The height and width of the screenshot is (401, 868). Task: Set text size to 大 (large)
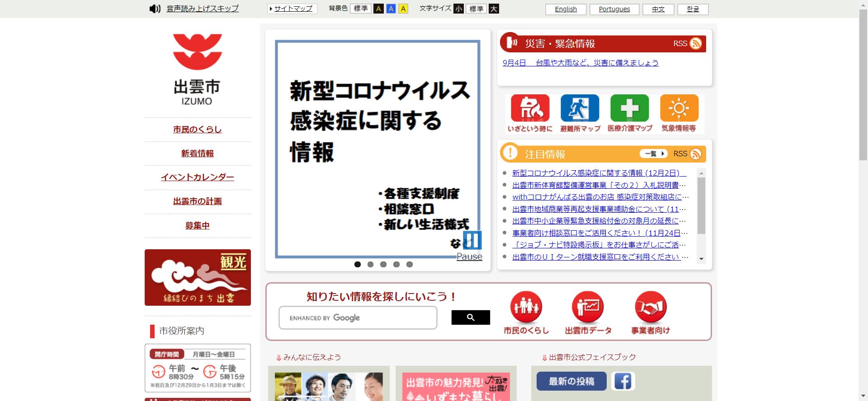point(494,9)
